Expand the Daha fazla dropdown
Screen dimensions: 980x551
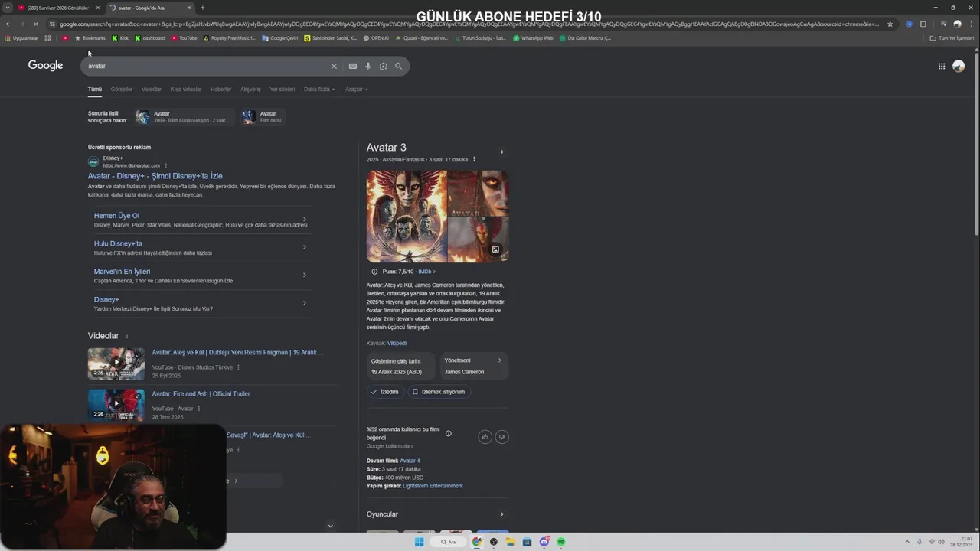[318, 89]
